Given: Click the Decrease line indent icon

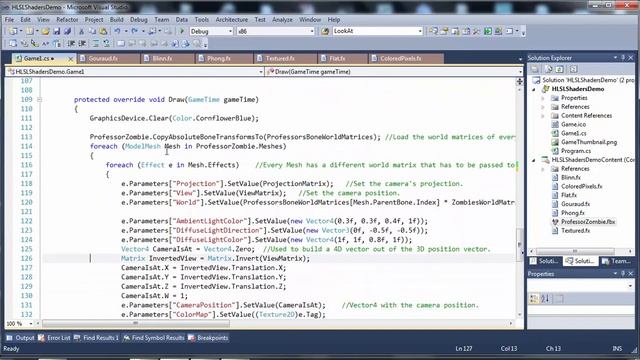Looking at the screenshot, I should tap(71, 43).
